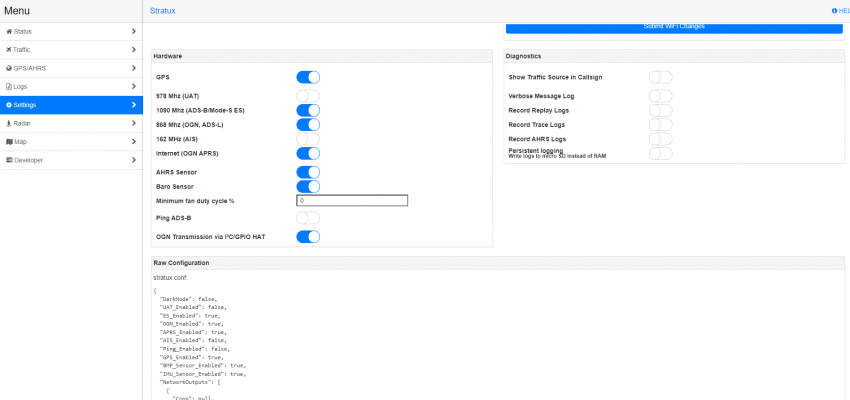
Task: Open the Logs menu item
Action: (x=71, y=87)
